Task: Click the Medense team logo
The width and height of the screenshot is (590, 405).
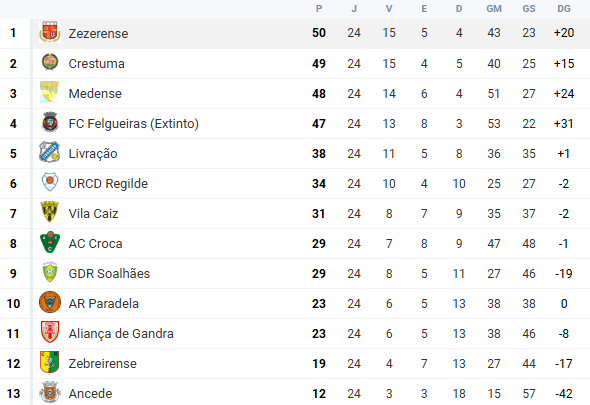Action: pyautogui.click(x=50, y=92)
